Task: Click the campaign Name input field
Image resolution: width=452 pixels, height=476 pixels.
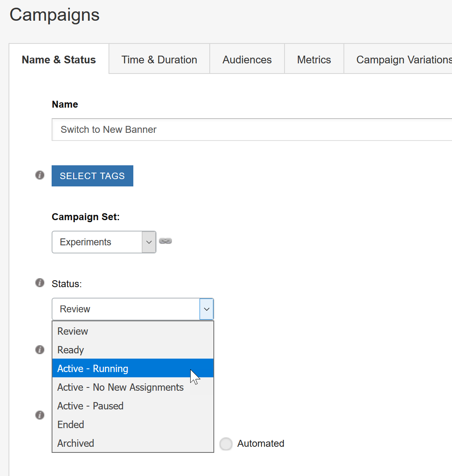Action: (203, 129)
